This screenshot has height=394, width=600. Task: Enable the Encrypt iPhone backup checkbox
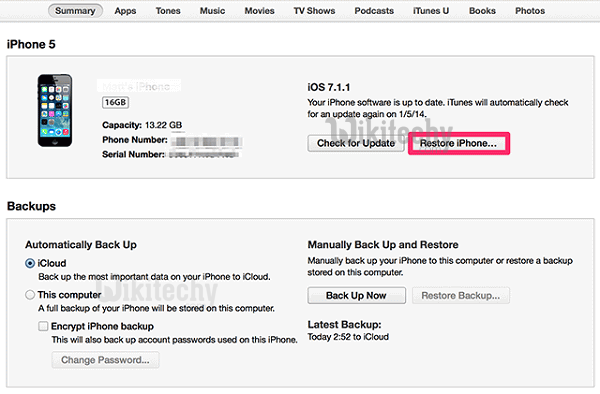43,326
